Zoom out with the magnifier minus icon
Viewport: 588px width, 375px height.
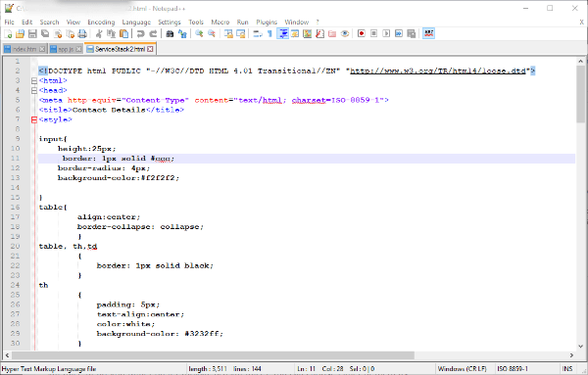coord(212,33)
